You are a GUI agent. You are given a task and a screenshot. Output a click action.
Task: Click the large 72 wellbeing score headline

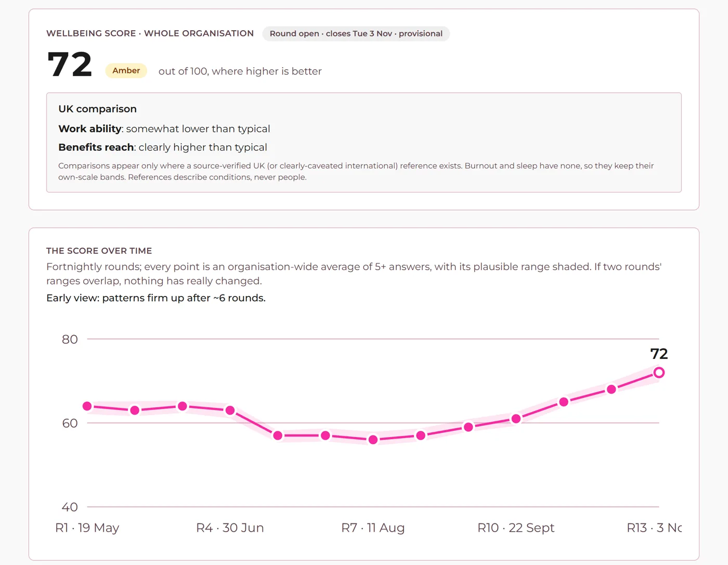tap(70, 65)
